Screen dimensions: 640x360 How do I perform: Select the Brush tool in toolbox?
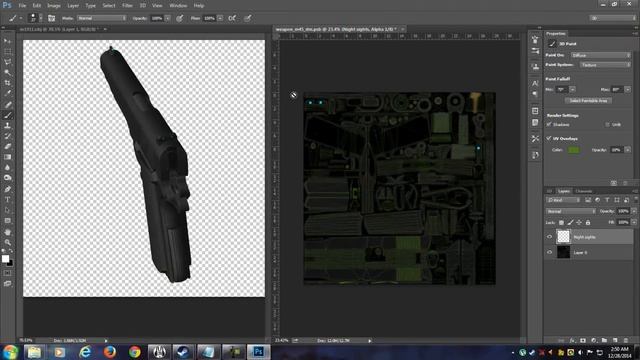(x=7, y=115)
